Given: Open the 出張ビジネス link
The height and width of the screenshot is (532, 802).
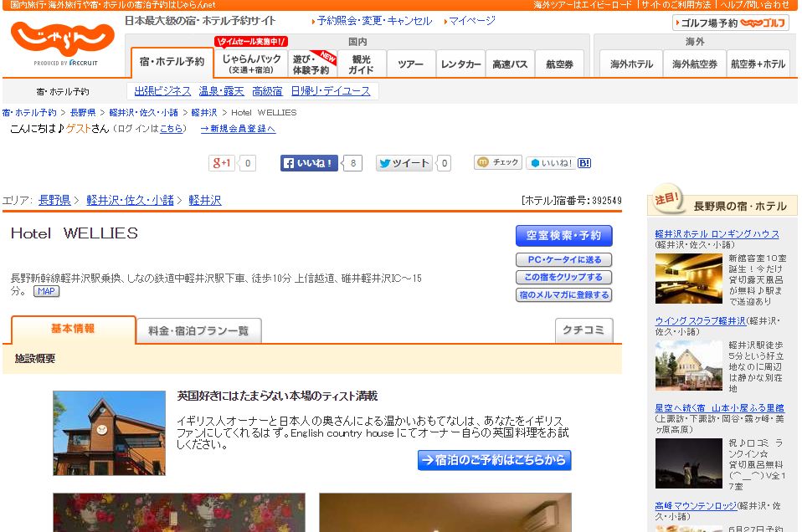Looking at the screenshot, I should tap(162, 91).
